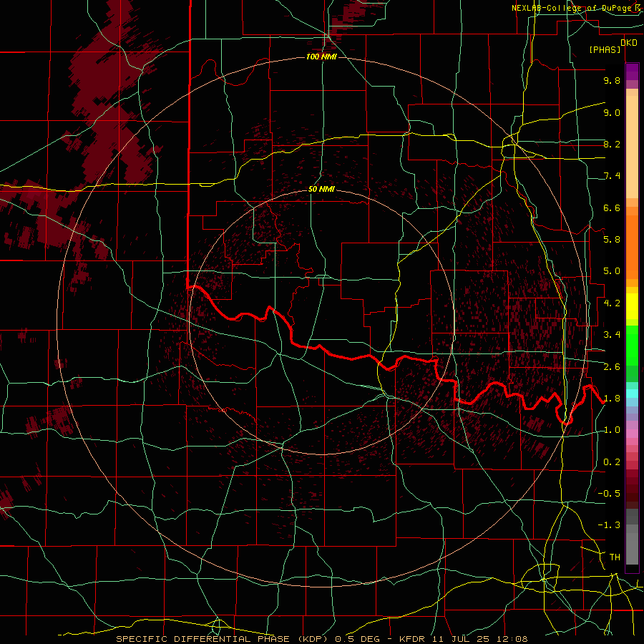Click the pink segment of the color bar
This screenshot has height=644, width=644.
[x=632, y=434]
